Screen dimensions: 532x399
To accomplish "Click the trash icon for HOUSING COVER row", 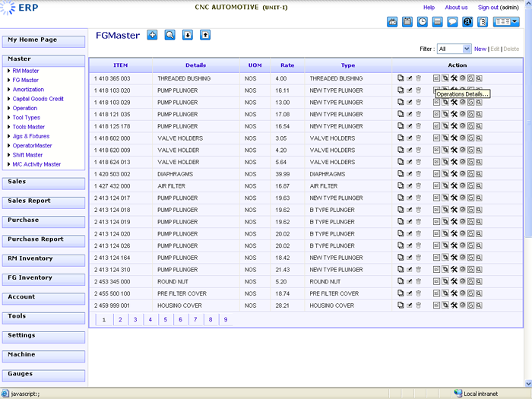I will pyautogui.click(x=418, y=306).
